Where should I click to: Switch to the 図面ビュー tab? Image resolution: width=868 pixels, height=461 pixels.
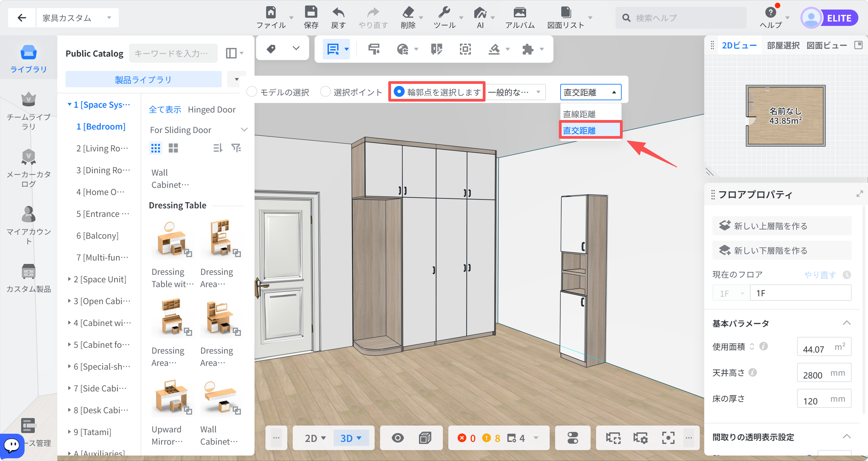pyautogui.click(x=826, y=45)
